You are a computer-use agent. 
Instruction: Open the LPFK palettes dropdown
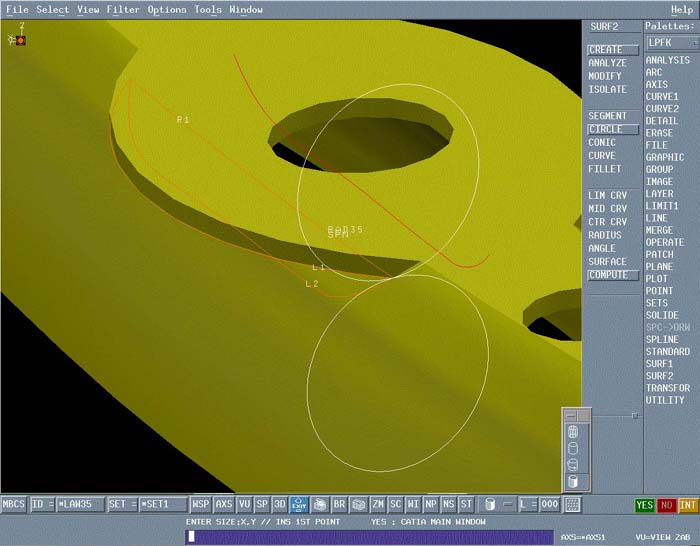[671, 43]
